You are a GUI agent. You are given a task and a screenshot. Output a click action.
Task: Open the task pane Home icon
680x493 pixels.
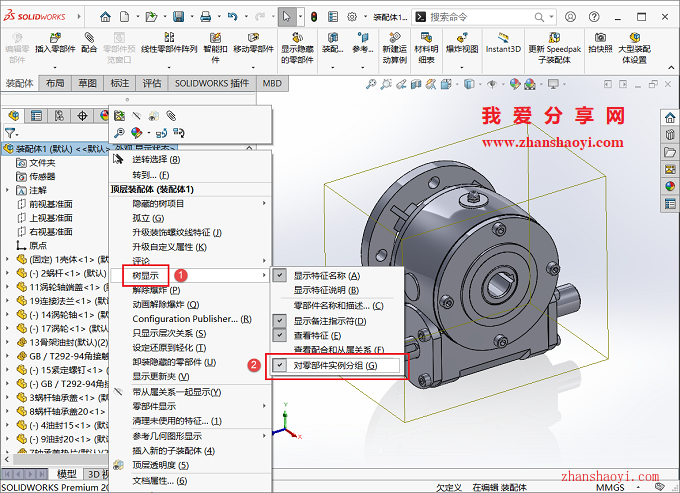(x=670, y=117)
